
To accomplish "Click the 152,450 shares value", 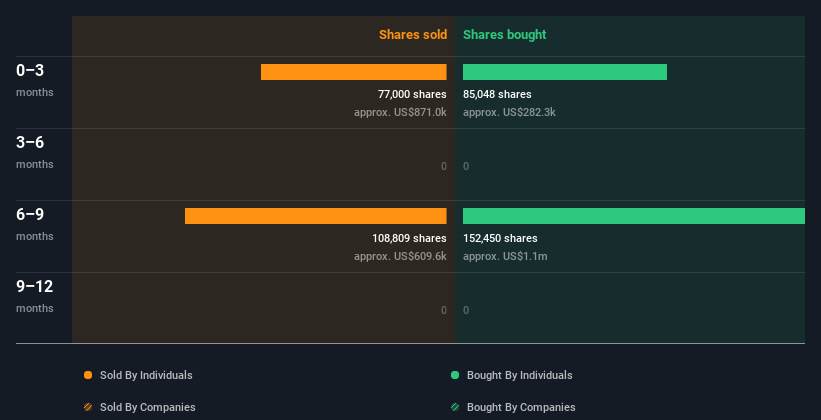I will tap(500, 238).
